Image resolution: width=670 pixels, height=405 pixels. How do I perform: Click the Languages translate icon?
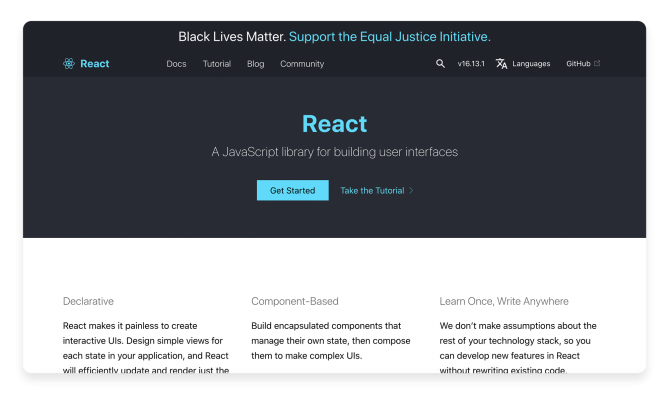click(501, 64)
